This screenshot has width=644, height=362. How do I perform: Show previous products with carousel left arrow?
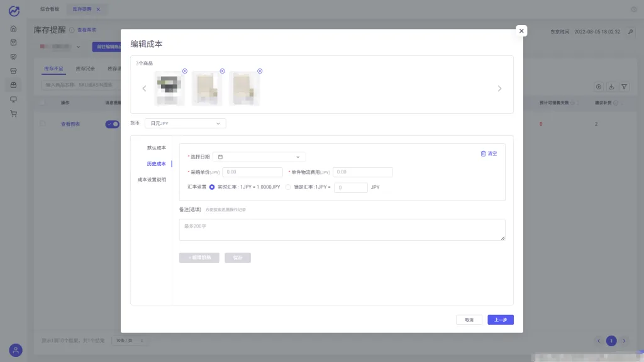(144, 89)
